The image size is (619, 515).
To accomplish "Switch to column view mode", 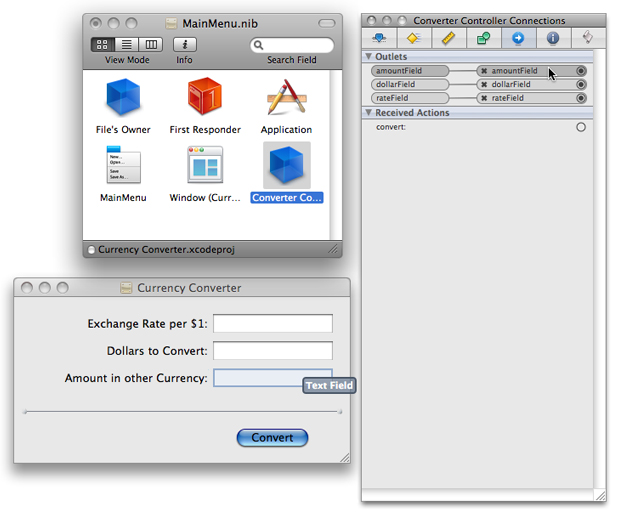I will 151,45.
